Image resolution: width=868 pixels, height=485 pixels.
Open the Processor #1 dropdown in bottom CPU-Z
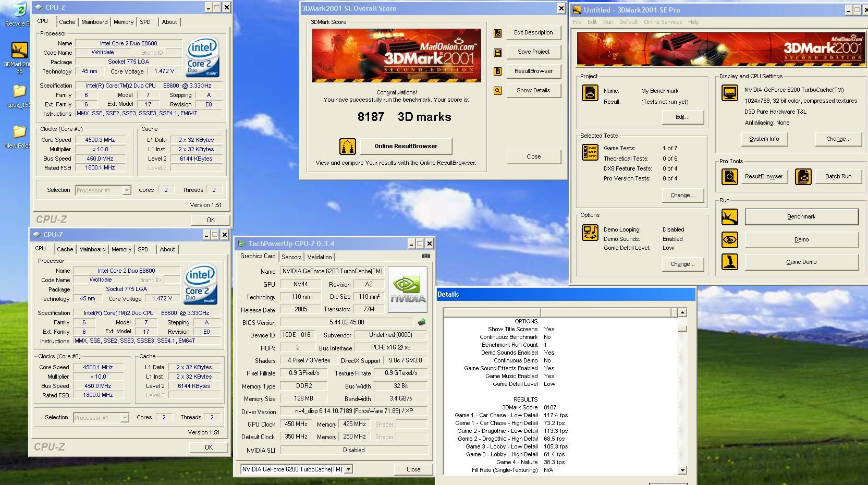124,418
